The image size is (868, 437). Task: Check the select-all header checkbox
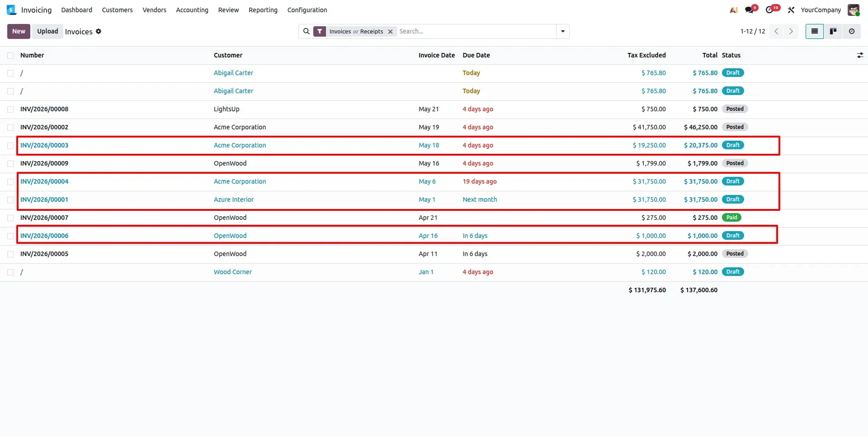(10, 55)
